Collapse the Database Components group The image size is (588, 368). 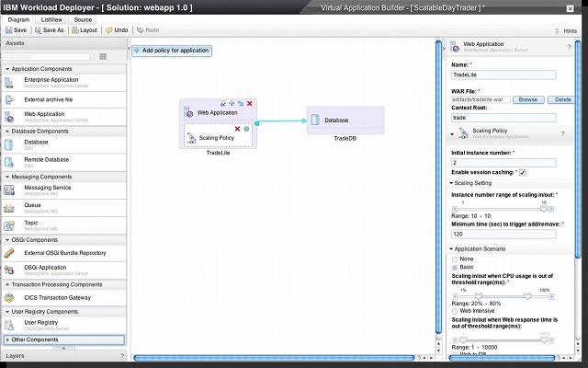click(x=7, y=132)
